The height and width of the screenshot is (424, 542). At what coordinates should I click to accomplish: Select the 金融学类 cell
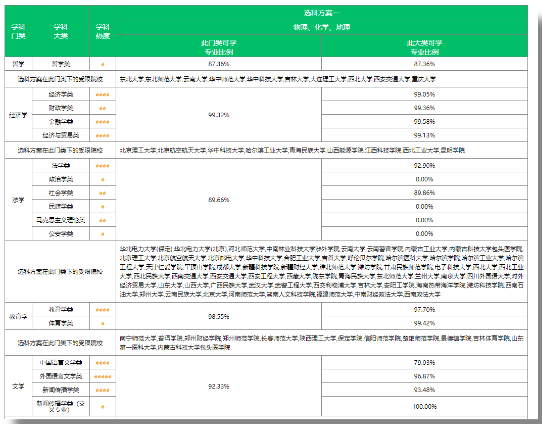pyautogui.click(x=60, y=122)
